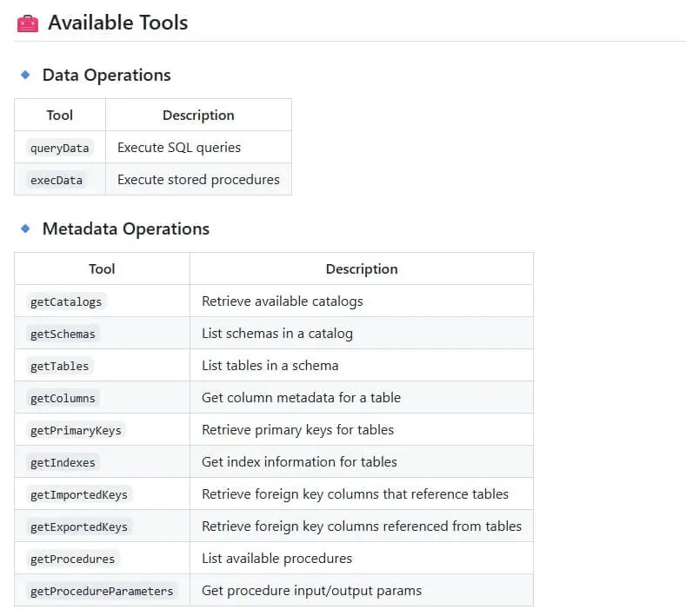The height and width of the screenshot is (616, 686).
Task: Click the getExportedKeys tool entry
Action: 78,527
